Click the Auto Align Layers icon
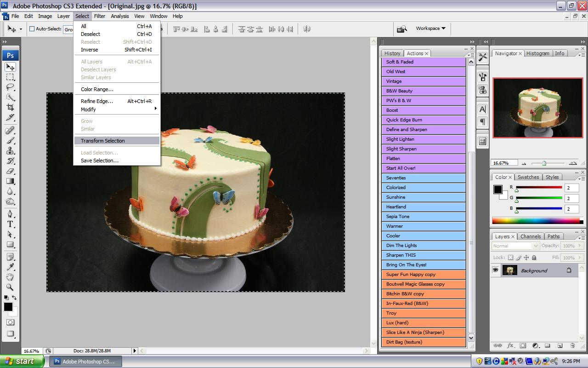 pyautogui.click(x=307, y=29)
